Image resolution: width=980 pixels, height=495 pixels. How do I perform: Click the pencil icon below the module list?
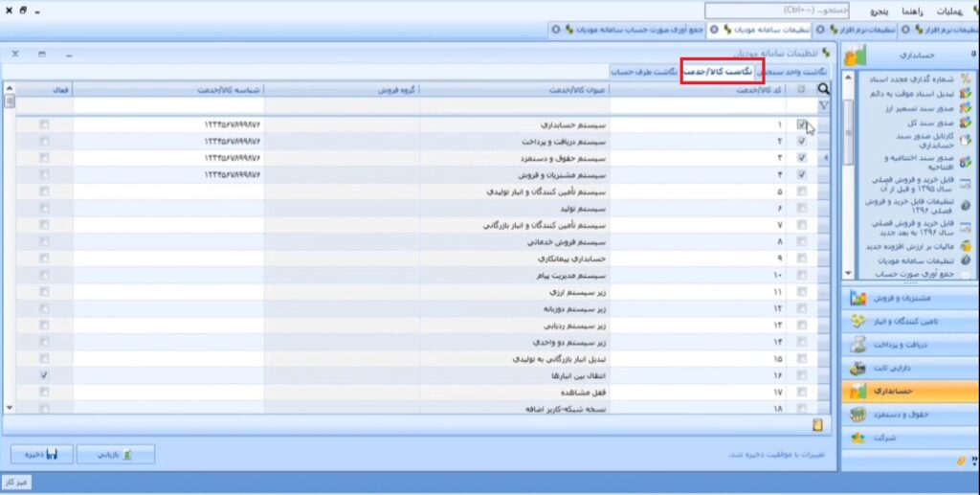[961, 461]
